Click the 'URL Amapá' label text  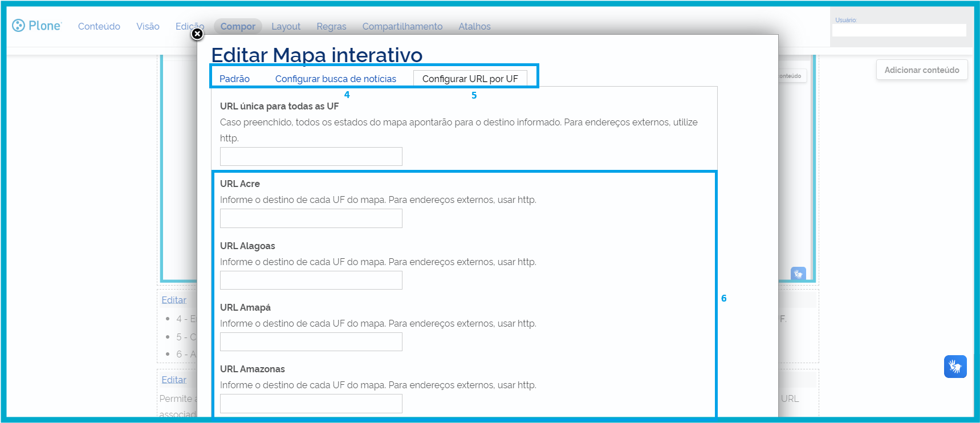[245, 307]
